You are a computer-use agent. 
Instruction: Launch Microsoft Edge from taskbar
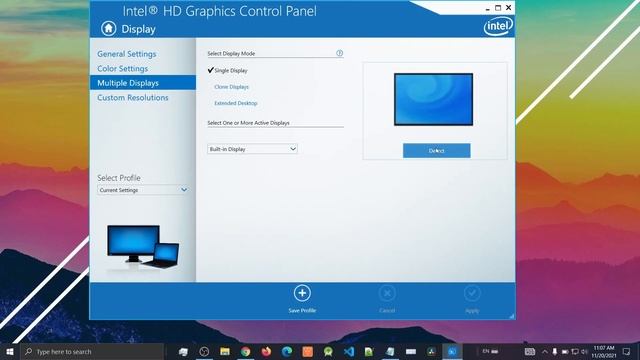pyautogui.click(x=287, y=351)
